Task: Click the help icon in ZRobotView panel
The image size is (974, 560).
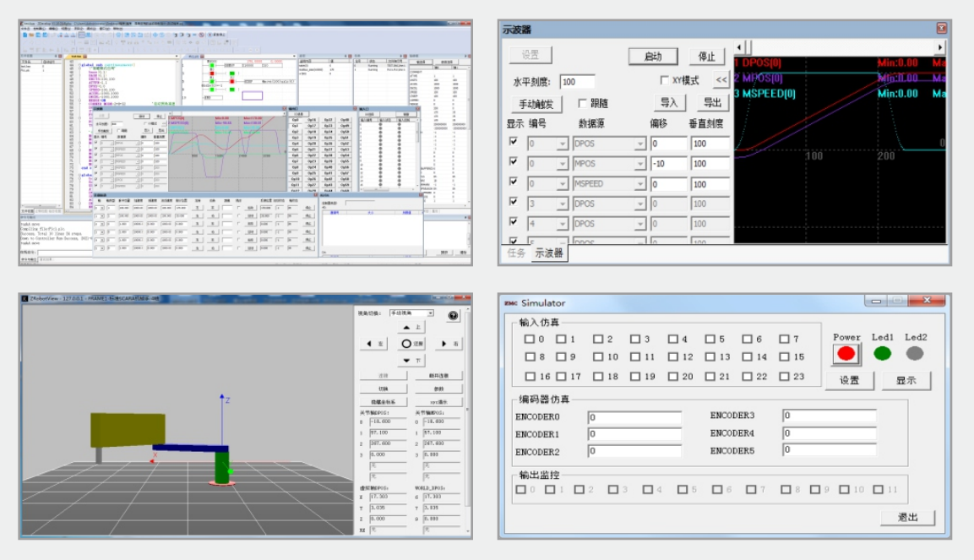Action: 453,316
